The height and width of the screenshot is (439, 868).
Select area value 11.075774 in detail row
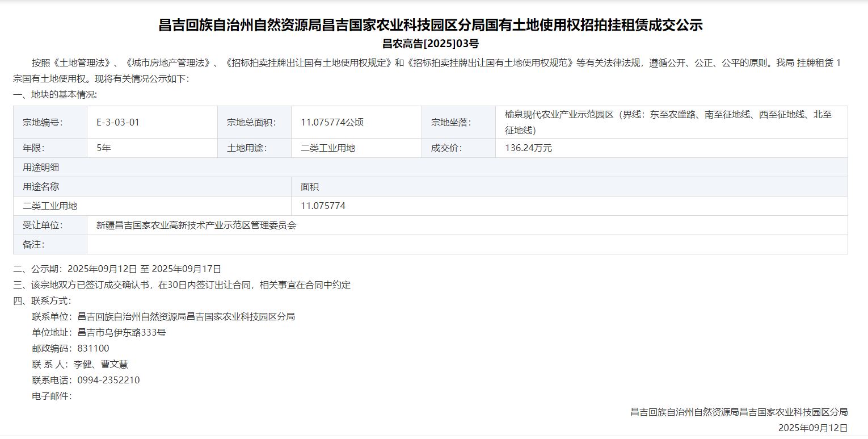(323, 206)
